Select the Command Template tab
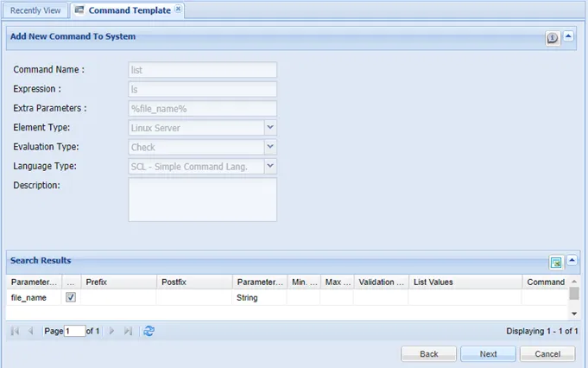The image size is (588, 368). pos(128,10)
